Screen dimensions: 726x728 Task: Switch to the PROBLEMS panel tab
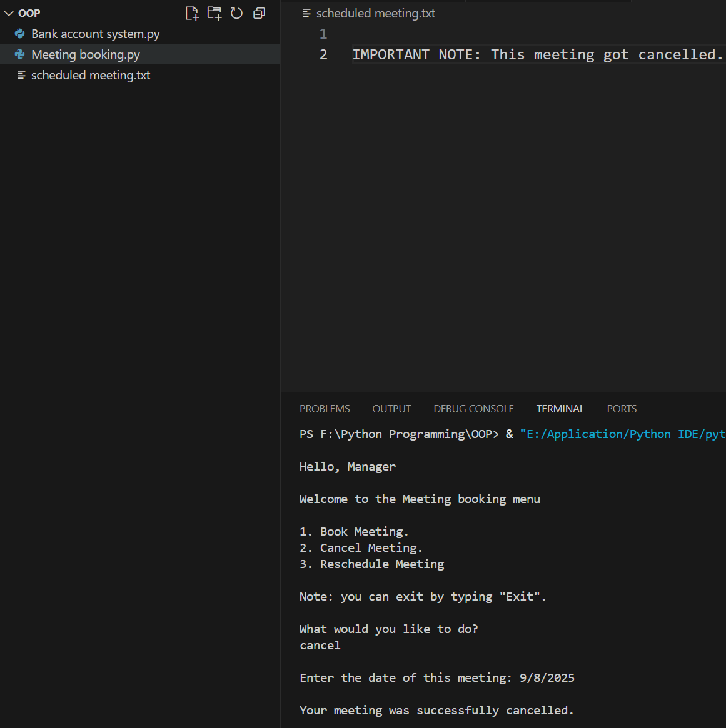pos(325,409)
